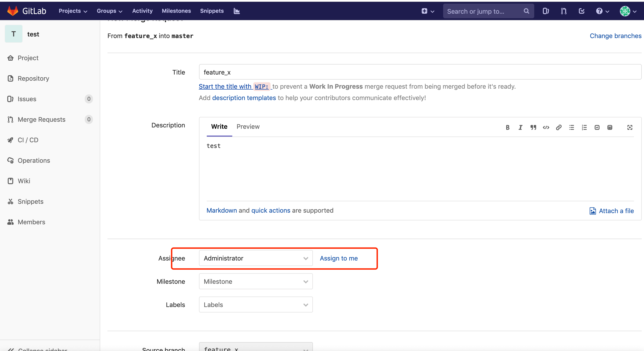This screenshot has height=351, width=644.
Task: Open Snippets in the top navbar
Action: click(212, 11)
